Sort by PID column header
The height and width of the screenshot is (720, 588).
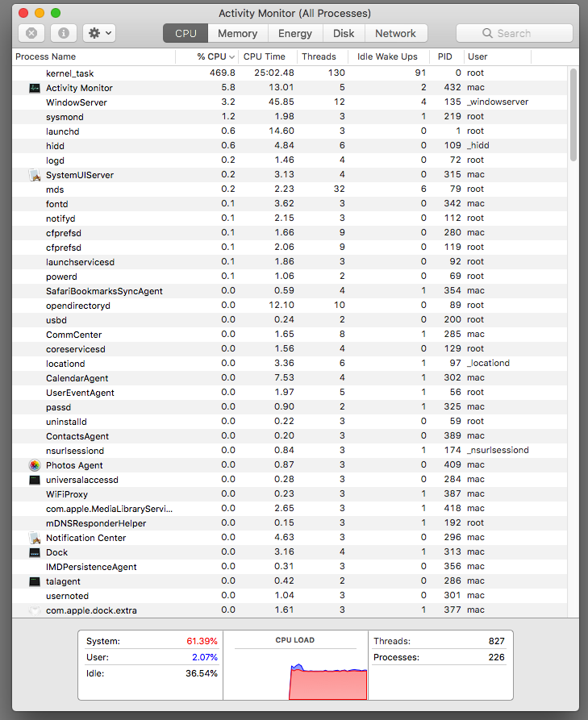click(447, 56)
